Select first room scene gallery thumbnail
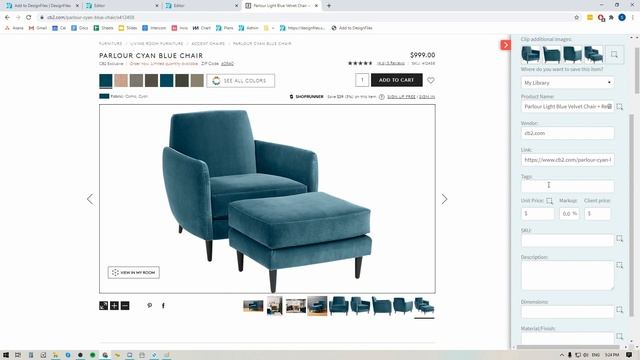The height and width of the screenshot is (360, 640). pos(253,306)
